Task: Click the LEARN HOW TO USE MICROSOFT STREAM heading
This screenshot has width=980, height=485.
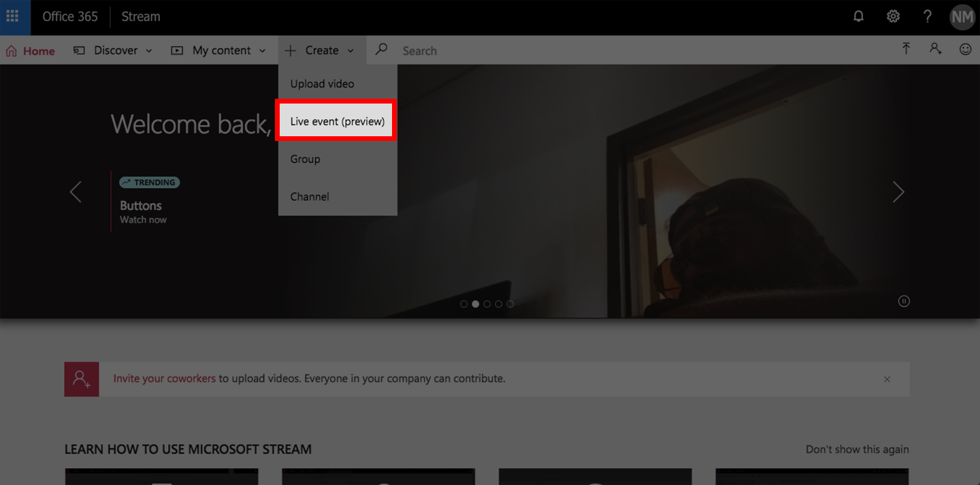Action: [188, 449]
